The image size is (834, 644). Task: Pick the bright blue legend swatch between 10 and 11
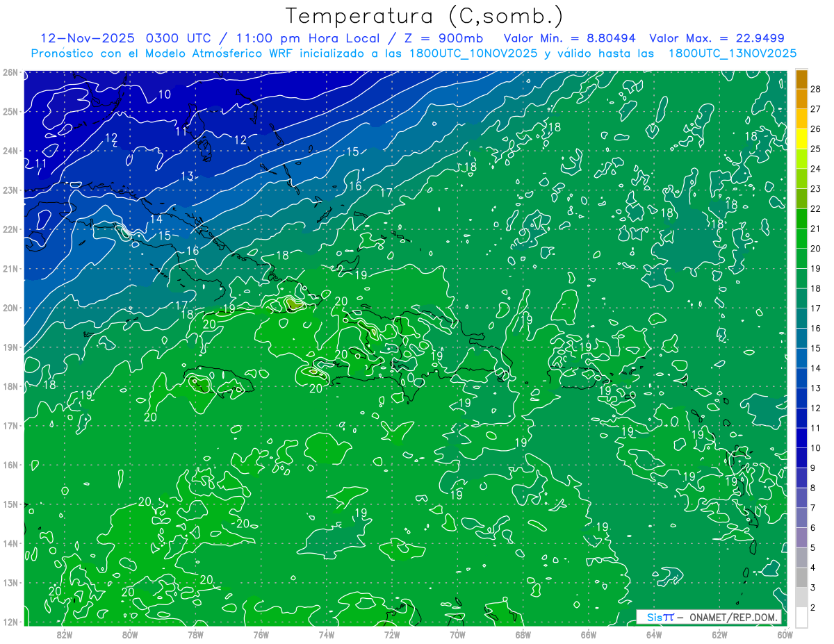click(801, 438)
